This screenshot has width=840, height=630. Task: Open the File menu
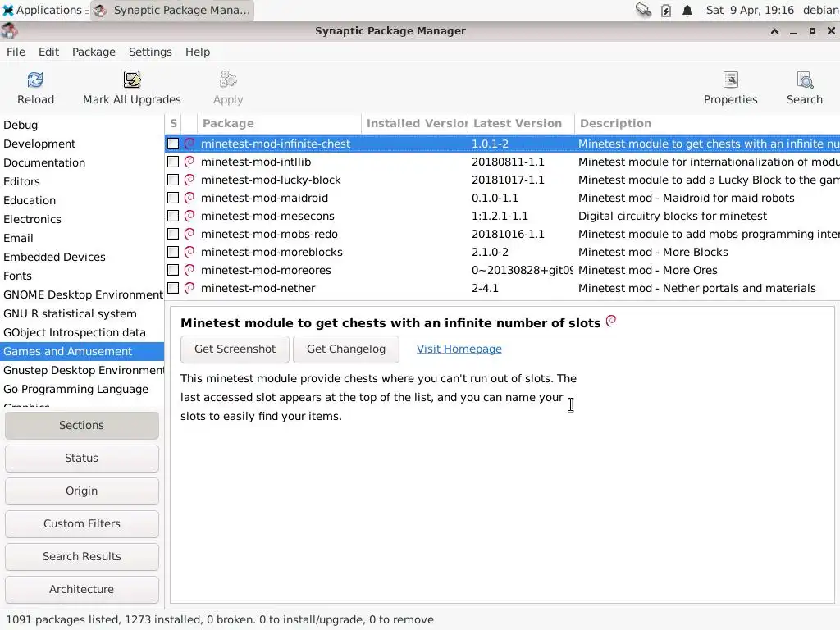[x=16, y=52]
